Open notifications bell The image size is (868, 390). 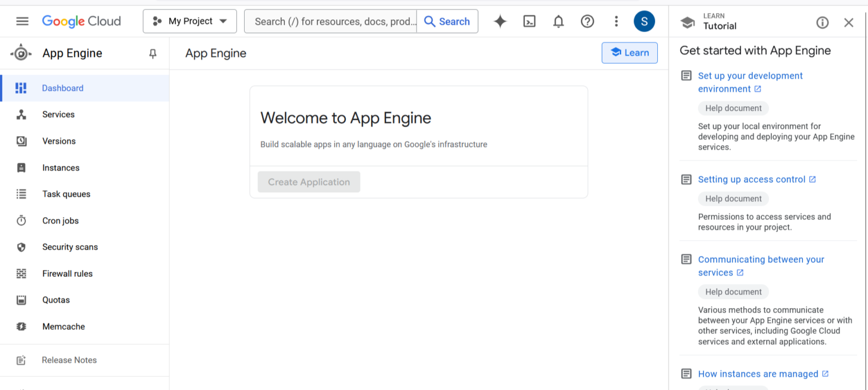tap(558, 21)
